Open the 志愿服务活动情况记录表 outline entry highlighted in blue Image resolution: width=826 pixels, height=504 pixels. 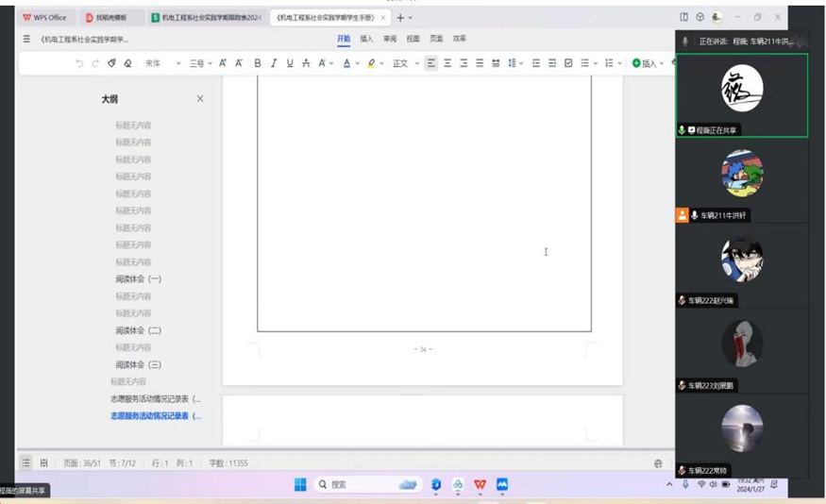(155, 415)
